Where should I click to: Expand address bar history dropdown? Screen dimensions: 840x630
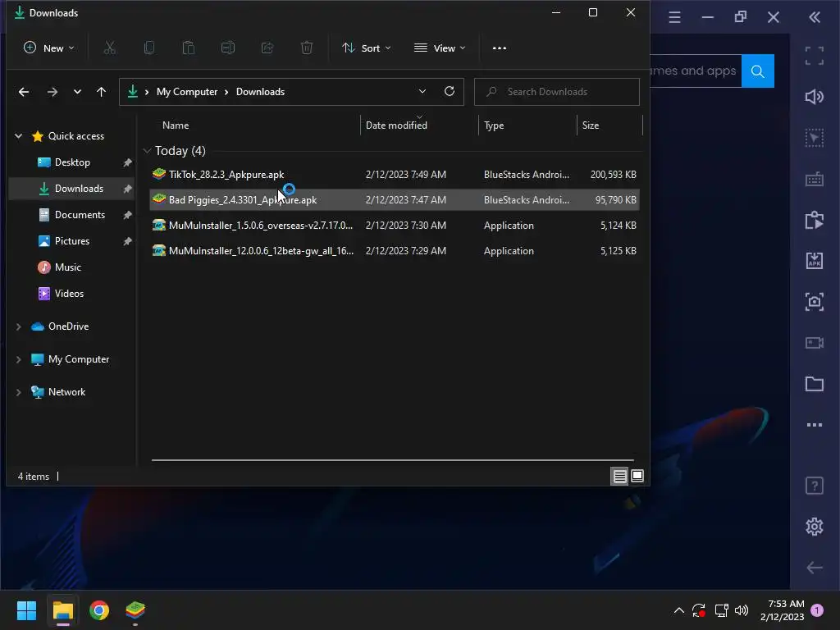point(422,92)
